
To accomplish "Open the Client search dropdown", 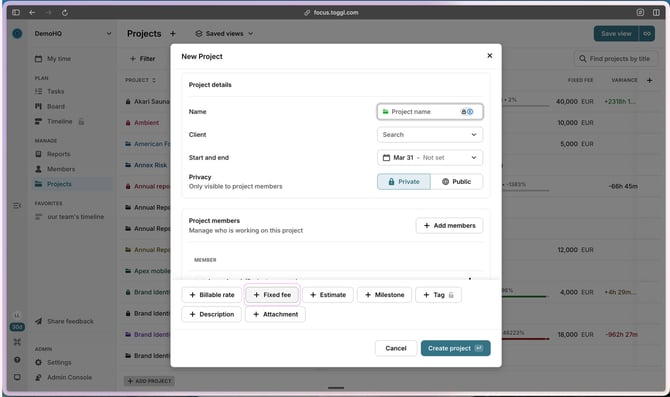I will (x=430, y=135).
